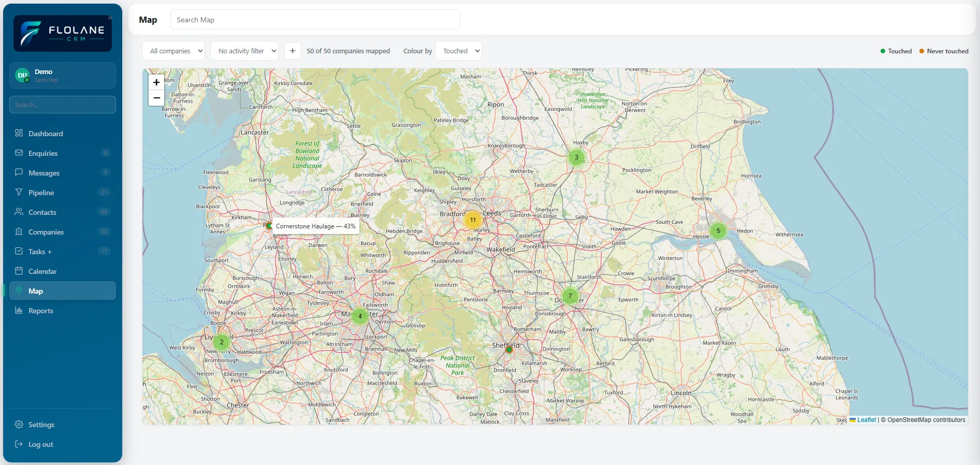Click the DU user avatar
Image resolution: width=980 pixels, height=465 pixels.
[x=22, y=76]
